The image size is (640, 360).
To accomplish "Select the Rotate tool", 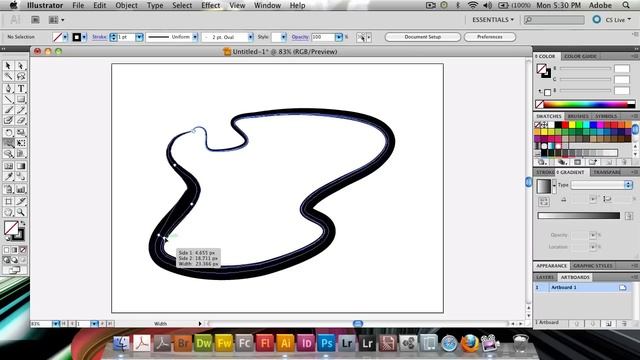I will [x=8, y=132].
